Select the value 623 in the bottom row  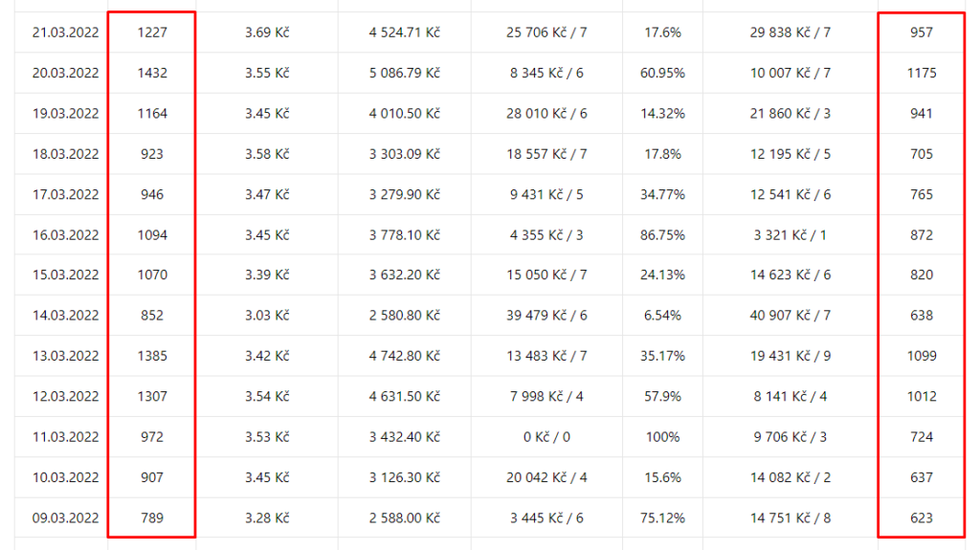pos(922,518)
